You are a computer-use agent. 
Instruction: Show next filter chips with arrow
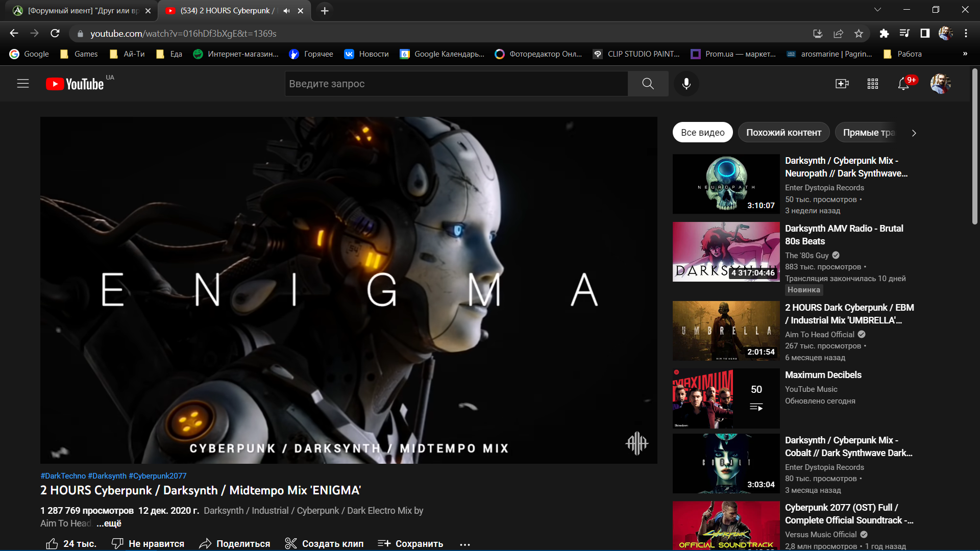point(914,133)
